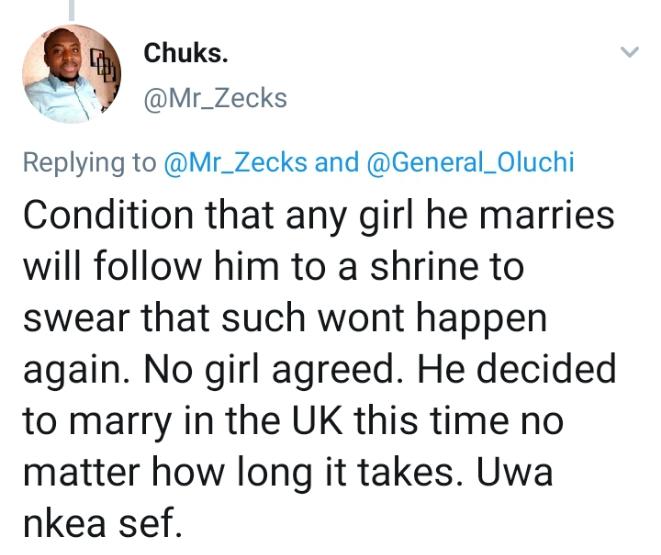Click the "Replying to" label text
Image resolution: width=661 pixels, height=555 pixels.
pos(90,163)
